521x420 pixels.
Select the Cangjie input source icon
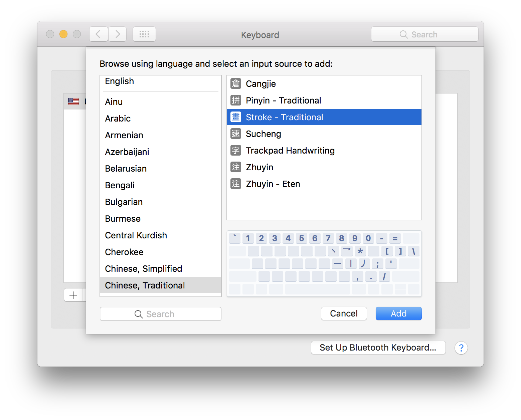click(235, 84)
